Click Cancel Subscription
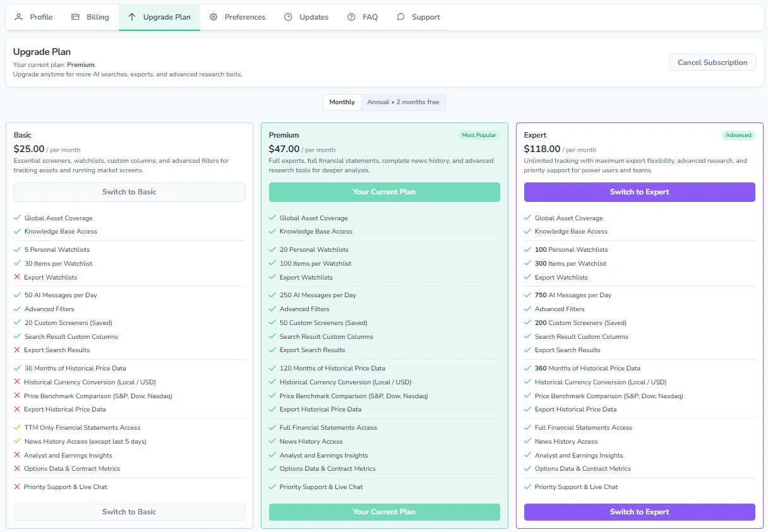This screenshot has width=768, height=532. point(712,62)
